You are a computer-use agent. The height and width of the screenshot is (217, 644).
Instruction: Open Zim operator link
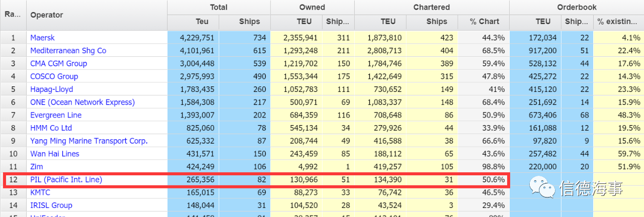[37, 167]
